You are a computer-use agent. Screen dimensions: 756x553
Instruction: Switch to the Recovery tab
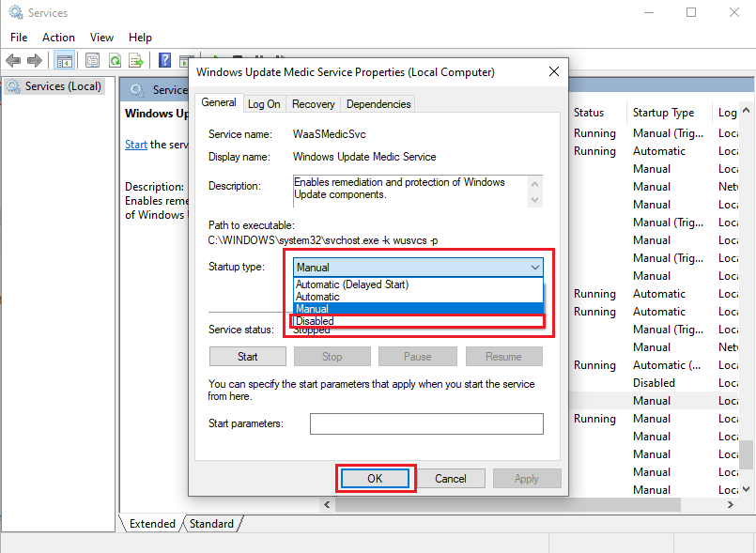(313, 104)
